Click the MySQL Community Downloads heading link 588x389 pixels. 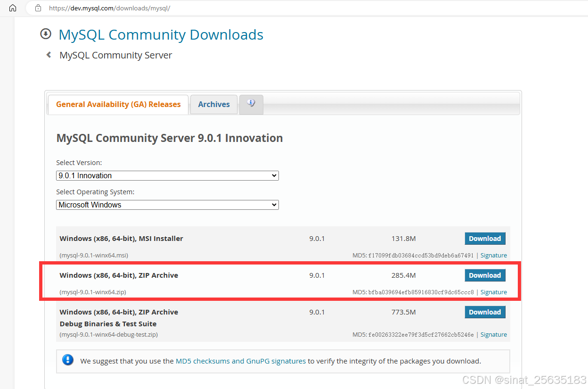[x=161, y=34]
